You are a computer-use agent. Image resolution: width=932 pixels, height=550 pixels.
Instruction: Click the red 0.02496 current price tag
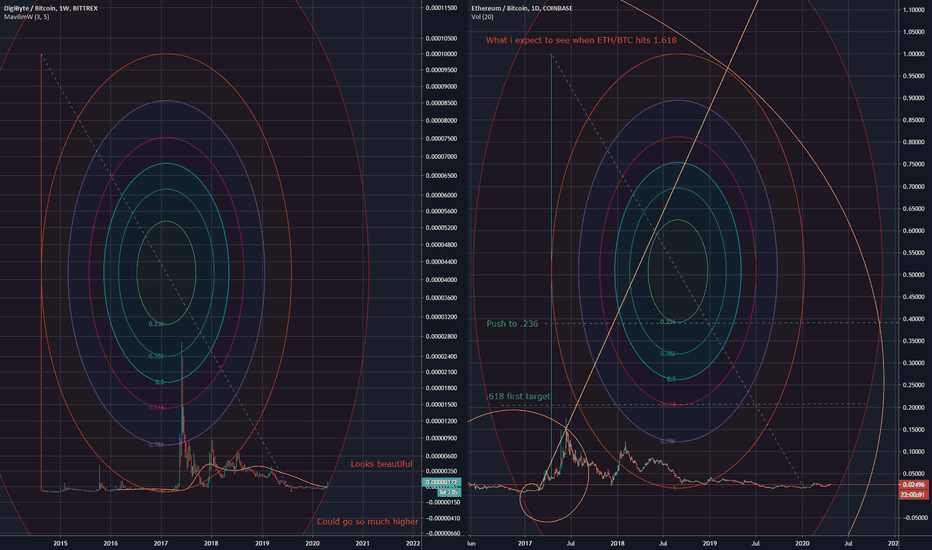click(x=913, y=485)
